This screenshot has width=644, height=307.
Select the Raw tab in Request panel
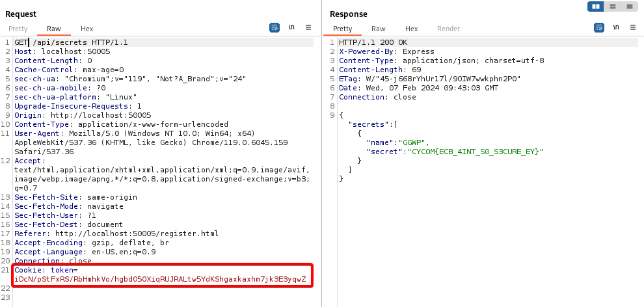tap(54, 29)
